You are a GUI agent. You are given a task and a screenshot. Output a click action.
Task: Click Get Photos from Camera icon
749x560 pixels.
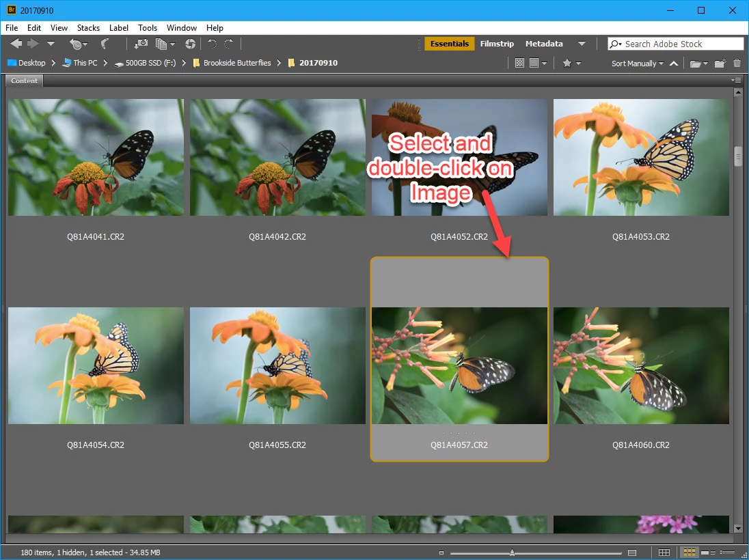pyautogui.click(x=141, y=44)
